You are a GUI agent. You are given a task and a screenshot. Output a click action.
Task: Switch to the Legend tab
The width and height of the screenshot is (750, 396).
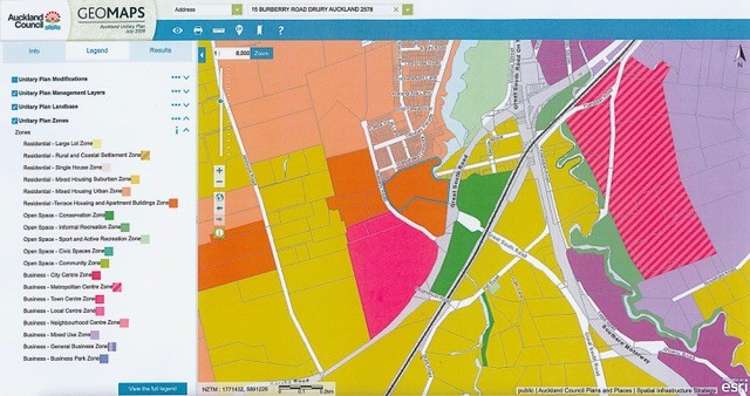click(x=97, y=51)
